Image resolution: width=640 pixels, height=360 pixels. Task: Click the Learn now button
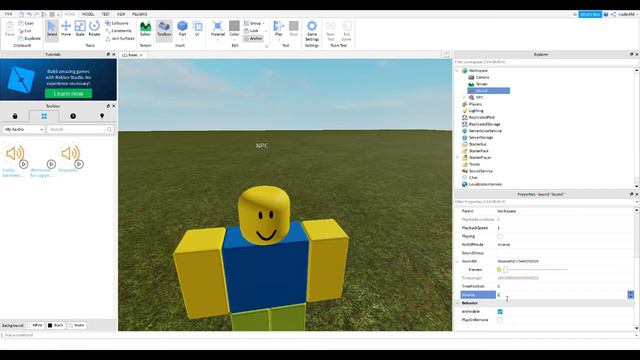[68, 93]
